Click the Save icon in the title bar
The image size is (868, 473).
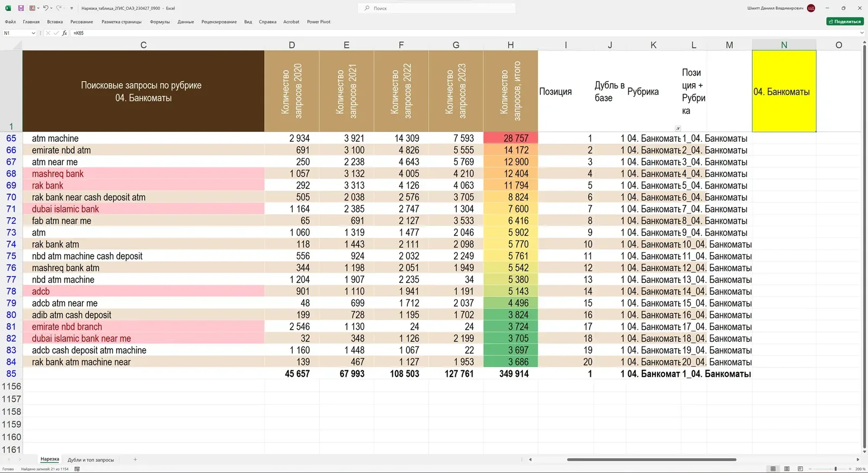[21, 8]
